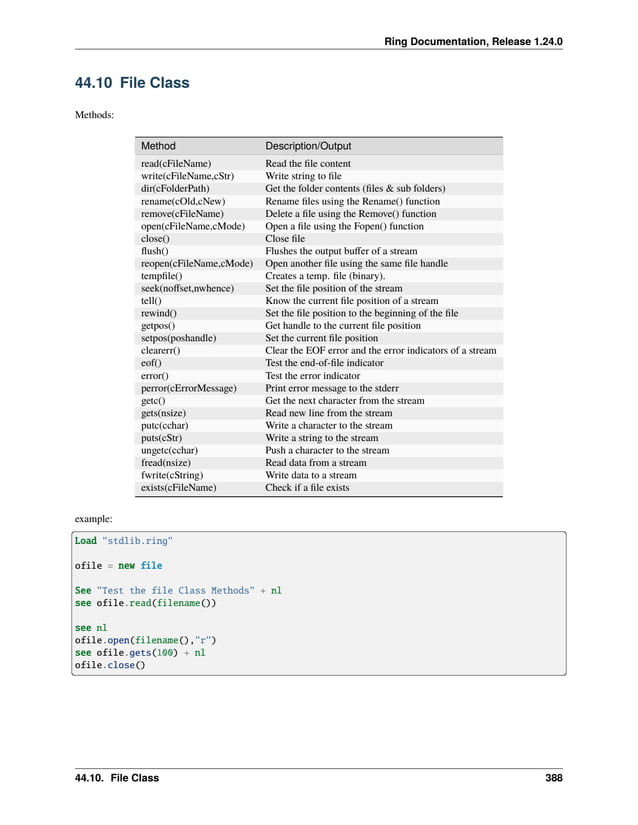Click the 'Close file' description
Screen dimensions: 638x825
pyautogui.click(x=285, y=238)
